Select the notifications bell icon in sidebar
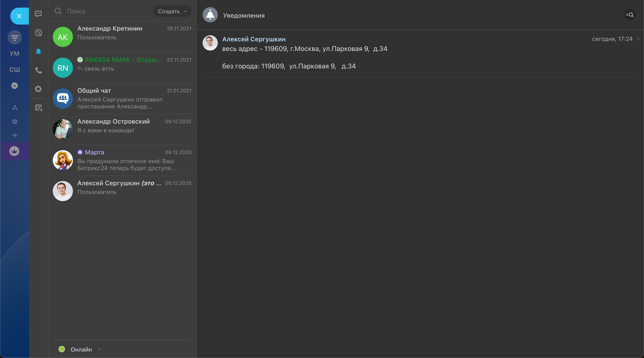This screenshot has width=644, height=358. (x=38, y=51)
